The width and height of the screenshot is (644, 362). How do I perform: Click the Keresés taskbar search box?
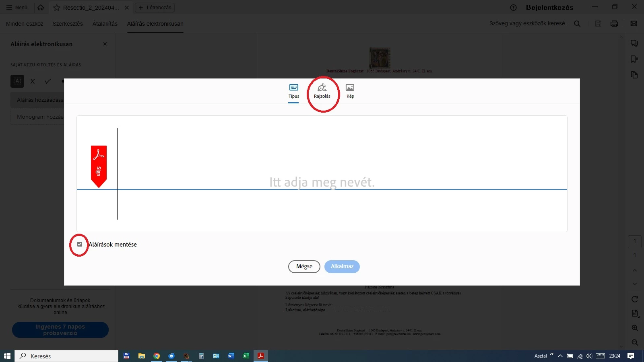point(67,356)
